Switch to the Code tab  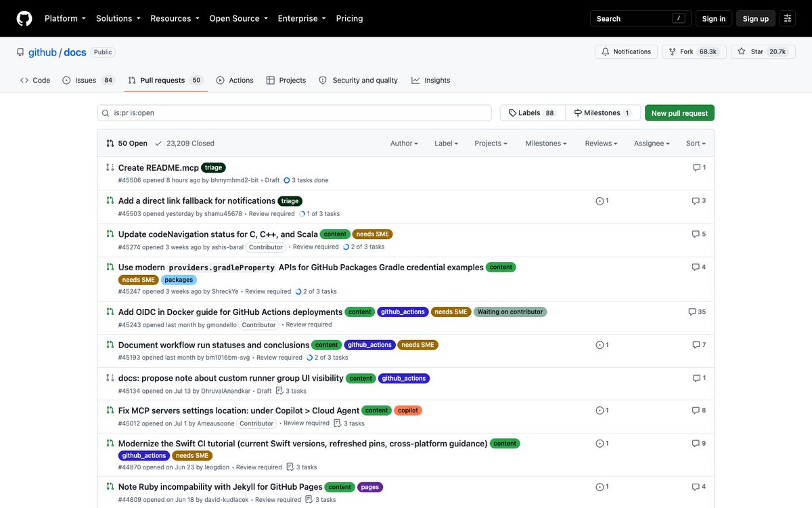pos(35,80)
